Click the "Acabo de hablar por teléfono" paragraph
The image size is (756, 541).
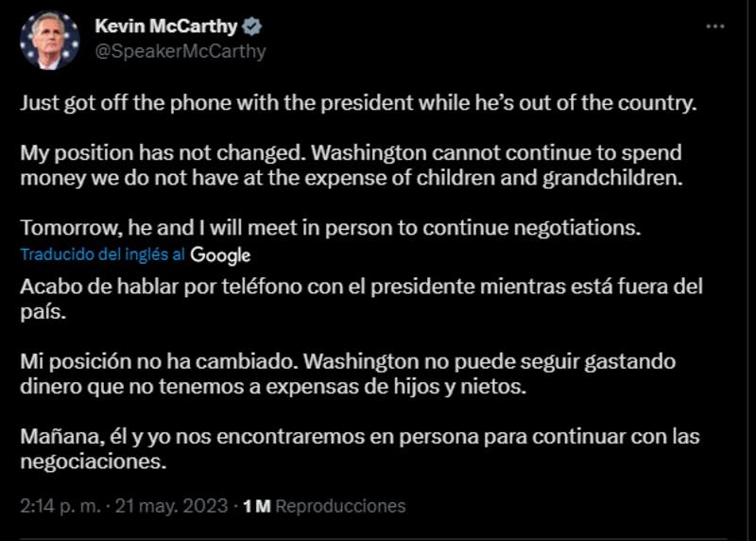(x=361, y=299)
